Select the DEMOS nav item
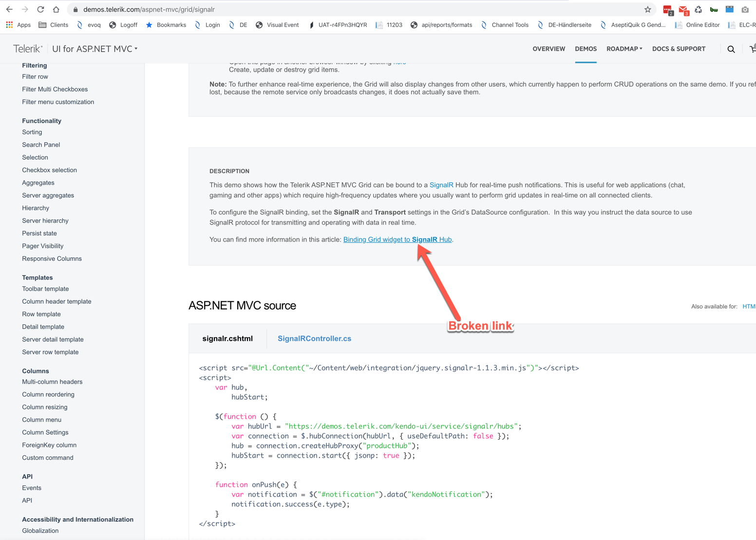This screenshot has height=540, width=756. click(x=586, y=49)
